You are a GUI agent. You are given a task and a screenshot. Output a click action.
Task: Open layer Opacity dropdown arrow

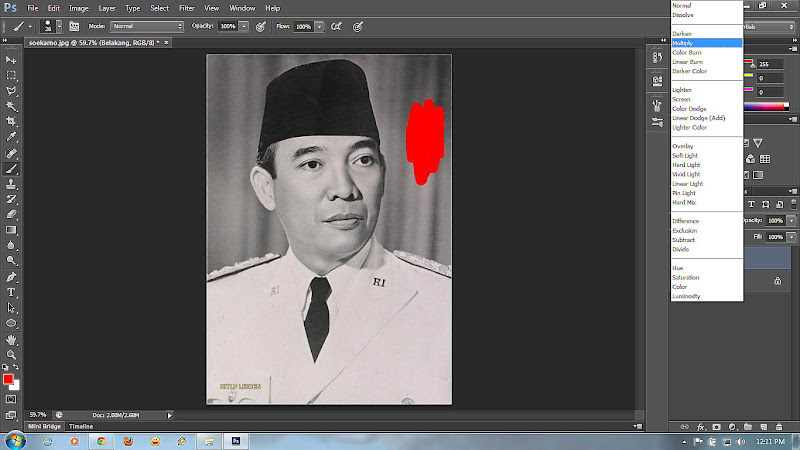point(791,220)
